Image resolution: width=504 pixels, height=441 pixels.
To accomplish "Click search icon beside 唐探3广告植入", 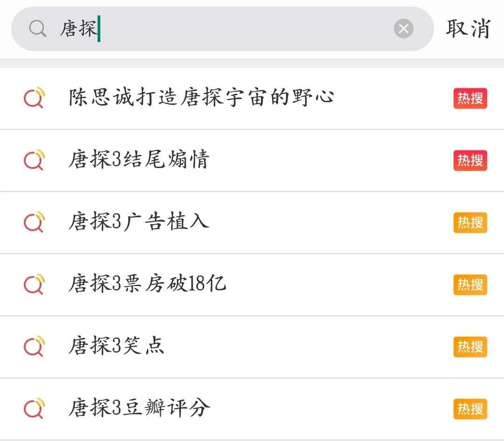I will coord(34,222).
